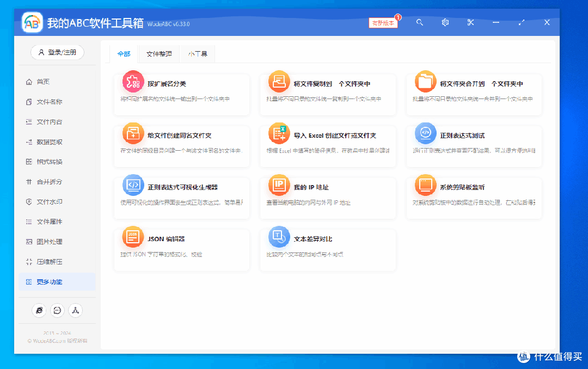
Task: Open the JSON 编辑器 icon
Action: [x=133, y=237]
